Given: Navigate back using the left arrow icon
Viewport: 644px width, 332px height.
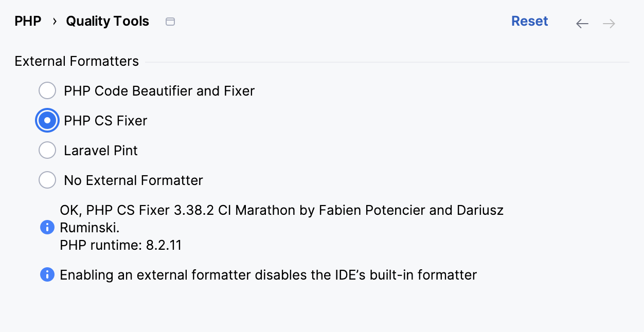Looking at the screenshot, I should pyautogui.click(x=582, y=23).
